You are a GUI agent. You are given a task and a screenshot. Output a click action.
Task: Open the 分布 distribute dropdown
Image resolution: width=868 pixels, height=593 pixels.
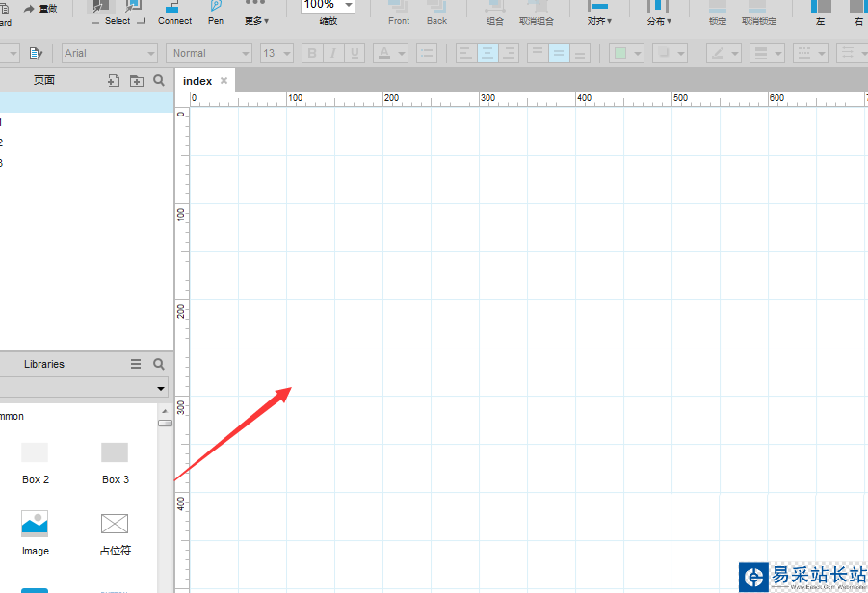pos(659,13)
